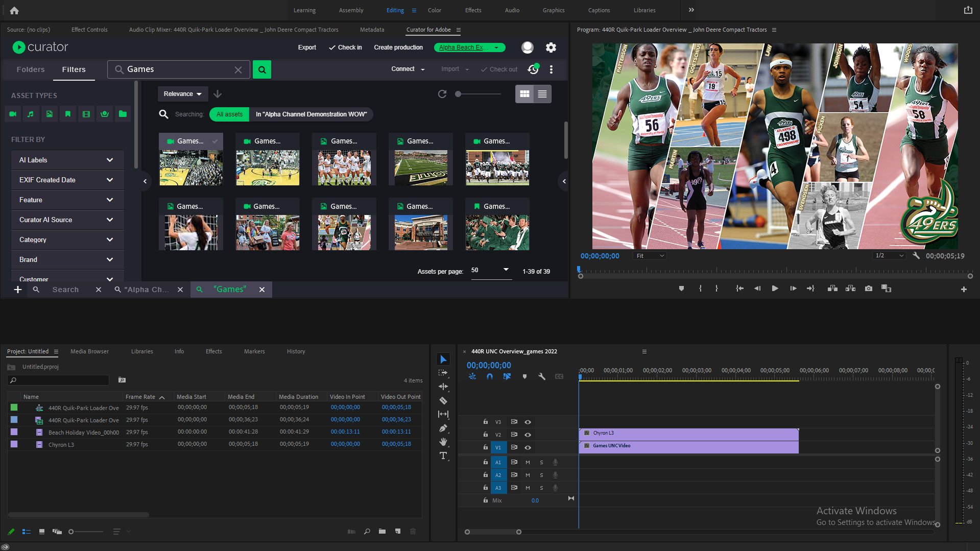
Task: Click the Games search input field
Action: click(178, 69)
